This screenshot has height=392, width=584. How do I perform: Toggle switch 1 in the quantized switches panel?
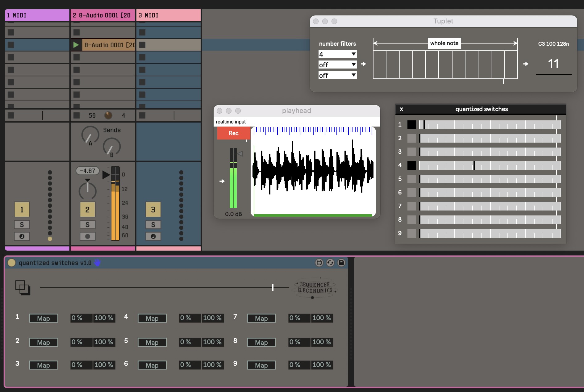pos(412,125)
